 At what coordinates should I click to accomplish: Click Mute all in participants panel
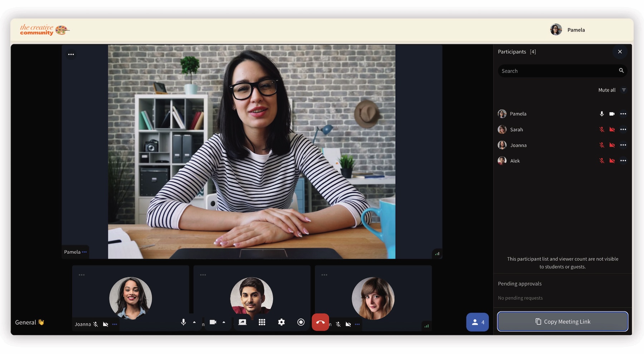tap(607, 90)
